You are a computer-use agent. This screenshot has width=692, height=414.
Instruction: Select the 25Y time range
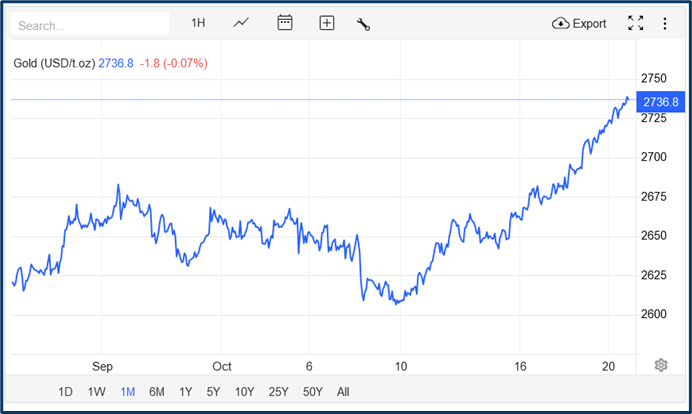tap(277, 392)
